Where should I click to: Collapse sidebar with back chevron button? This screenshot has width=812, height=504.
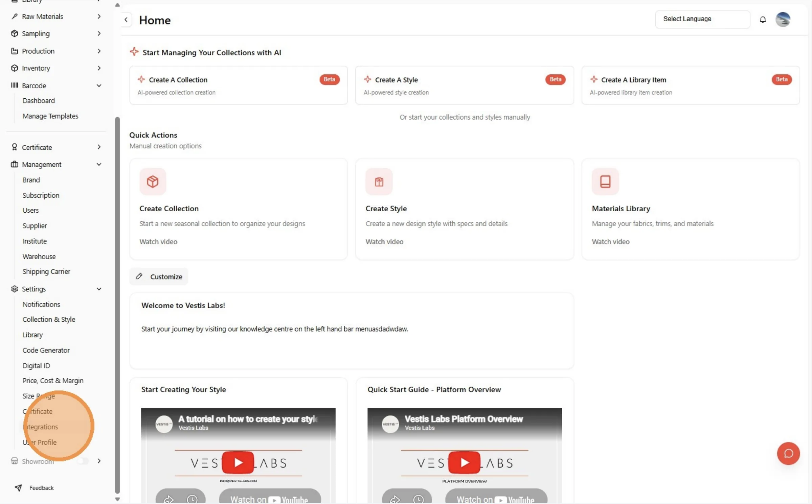(126, 20)
